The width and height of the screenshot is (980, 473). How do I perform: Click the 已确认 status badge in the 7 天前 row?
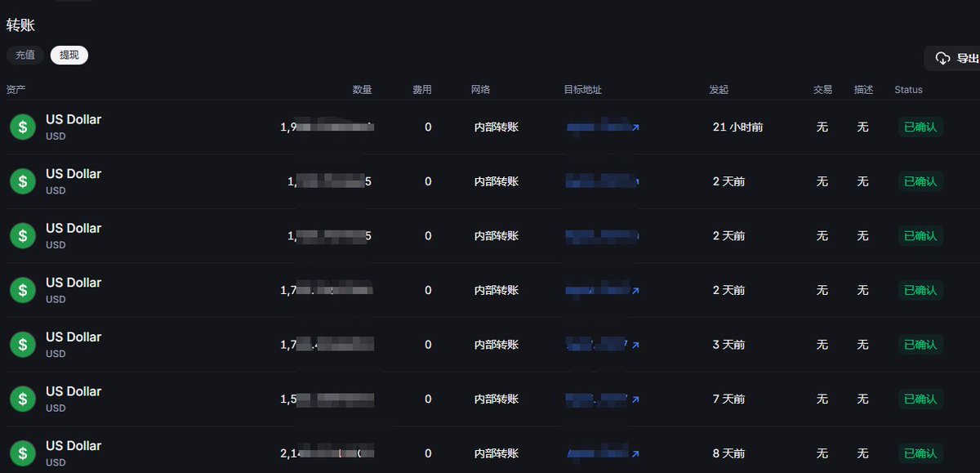click(x=920, y=399)
